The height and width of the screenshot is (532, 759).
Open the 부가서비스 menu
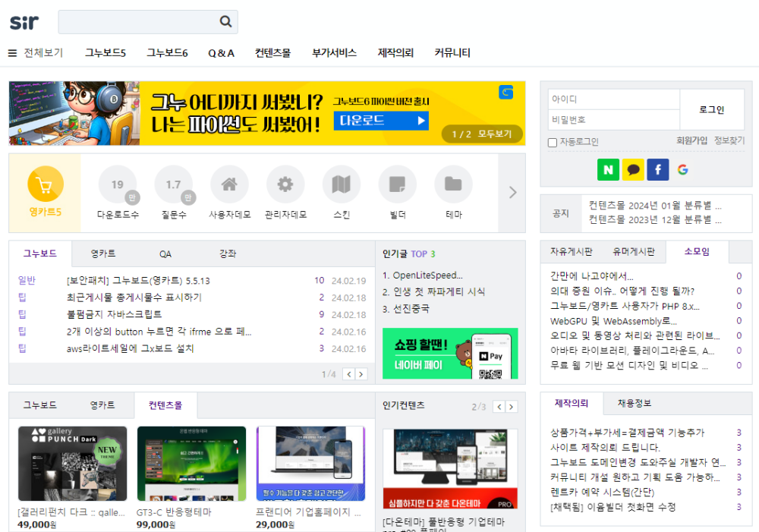click(x=335, y=53)
